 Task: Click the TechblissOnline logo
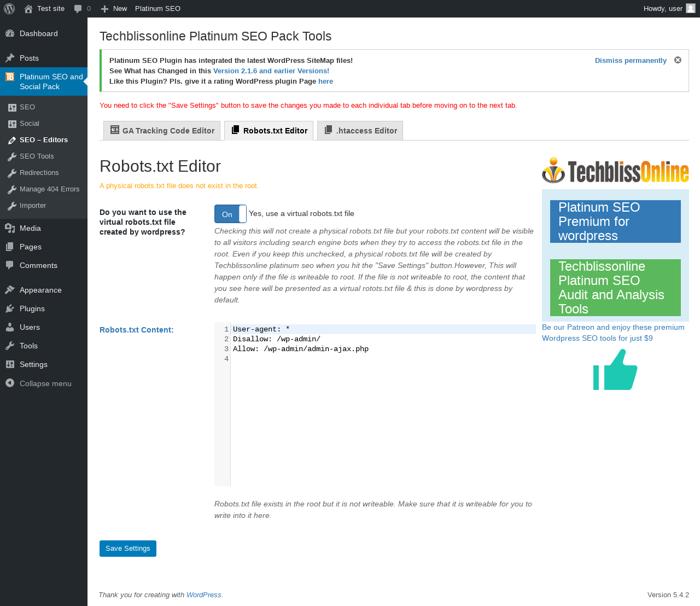pyautogui.click(x=615, y=171)
